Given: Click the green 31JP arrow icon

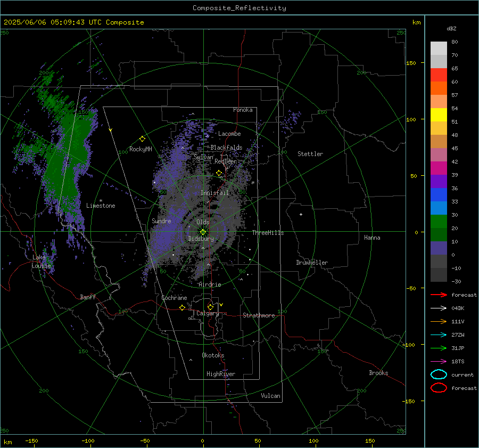Looking at the screenshot, I should pos(439,348).
